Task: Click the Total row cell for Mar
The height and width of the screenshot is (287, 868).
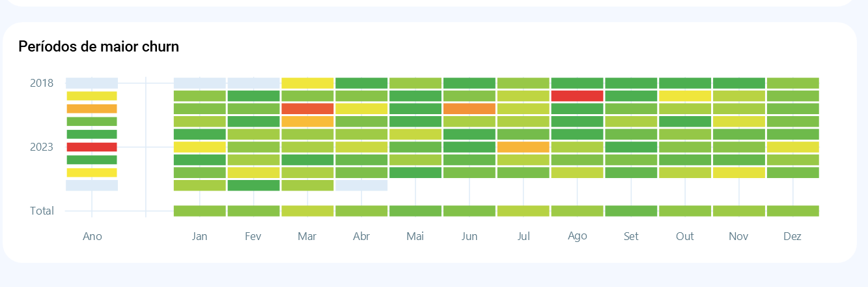Action: (x=307, y=211)
